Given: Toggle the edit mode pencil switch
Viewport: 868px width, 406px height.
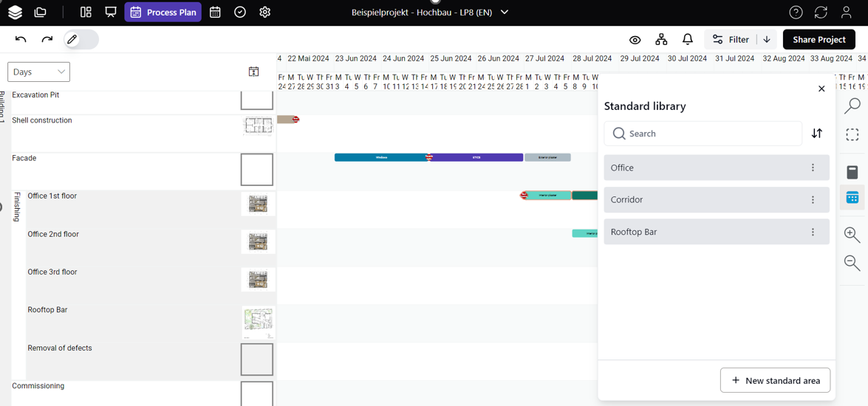Looking at the screenshot, I should tap(81, 39).
